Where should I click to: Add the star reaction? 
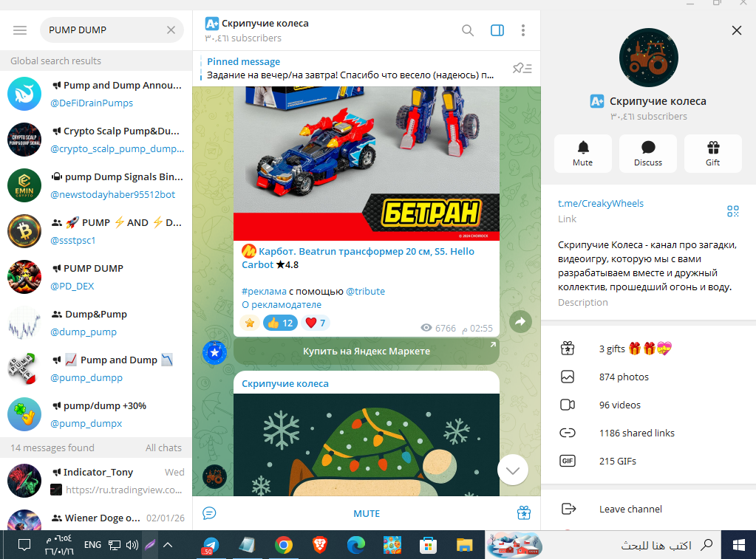[250, 323]
